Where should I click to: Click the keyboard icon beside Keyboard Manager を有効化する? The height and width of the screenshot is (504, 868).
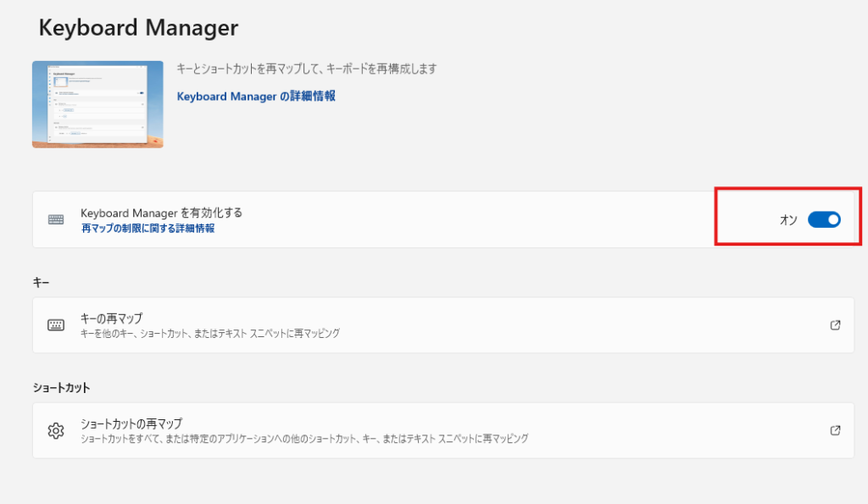point(56,219)
